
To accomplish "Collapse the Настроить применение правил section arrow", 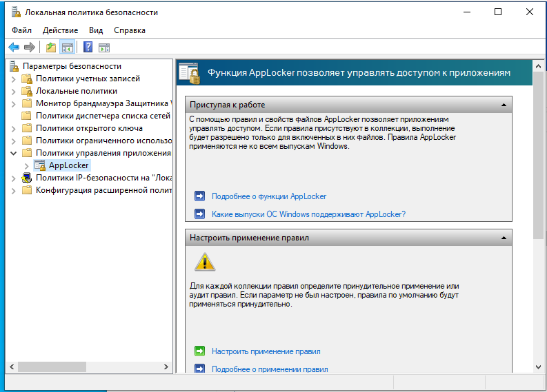I will coord(504,238).
